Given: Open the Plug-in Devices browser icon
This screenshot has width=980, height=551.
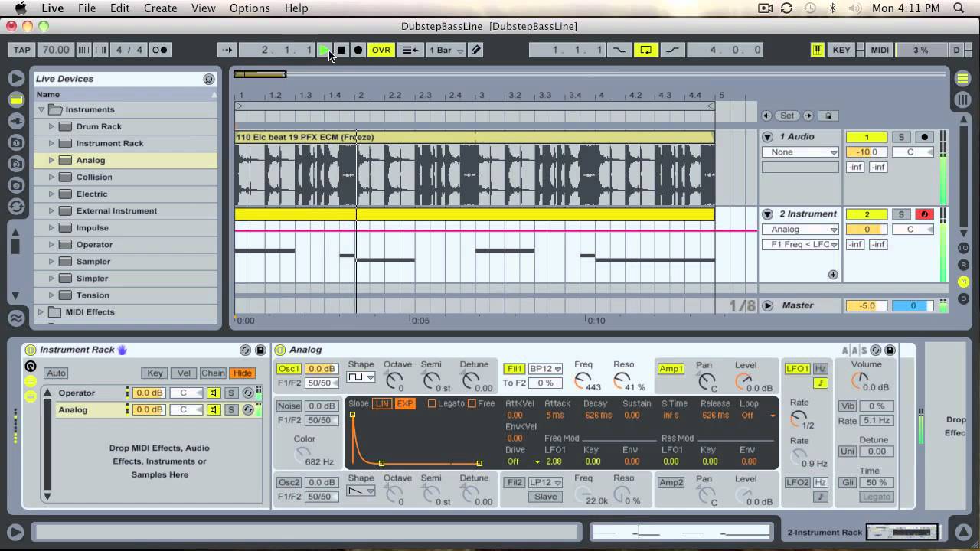Looking at the screenshot, I should point(15,121).
